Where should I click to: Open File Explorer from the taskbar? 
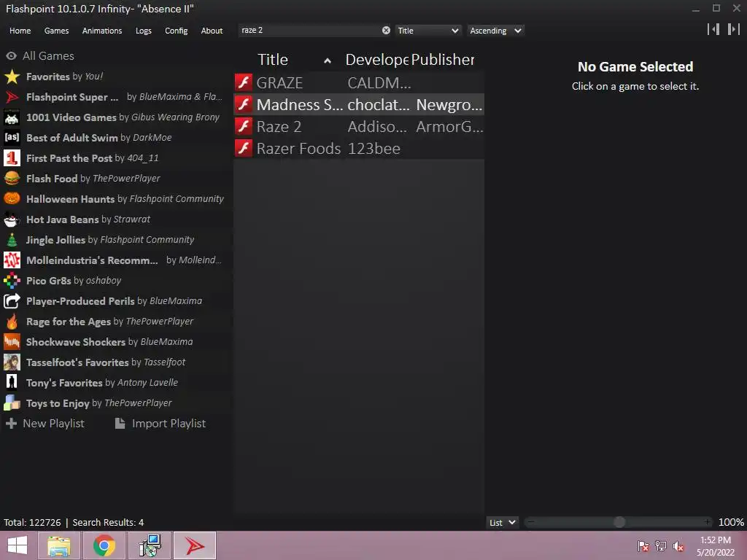click(x=59, y=545)
